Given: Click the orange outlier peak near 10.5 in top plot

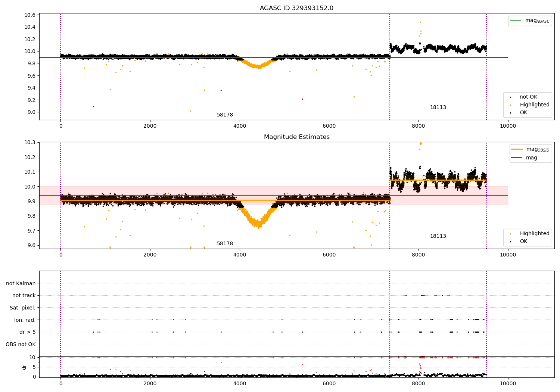Looking at the screenshot, I should pyautogui.click(x=420, y=22).
